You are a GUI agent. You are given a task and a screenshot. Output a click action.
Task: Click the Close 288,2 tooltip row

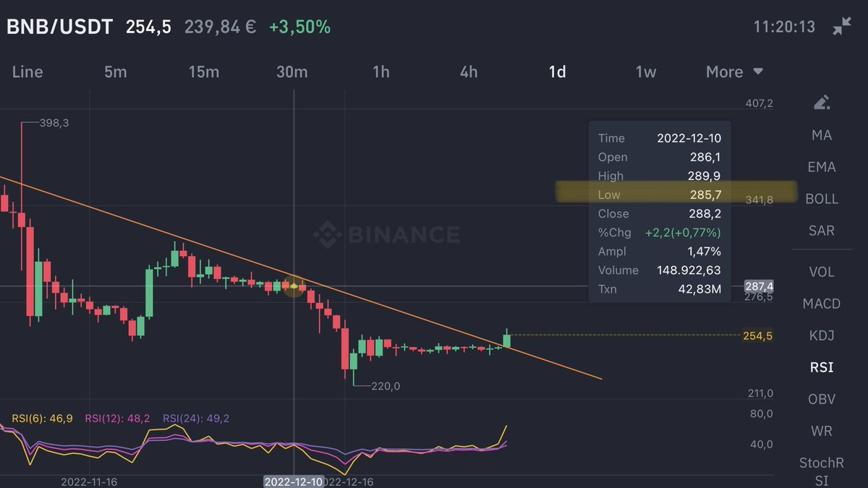(x=660, y=213)
